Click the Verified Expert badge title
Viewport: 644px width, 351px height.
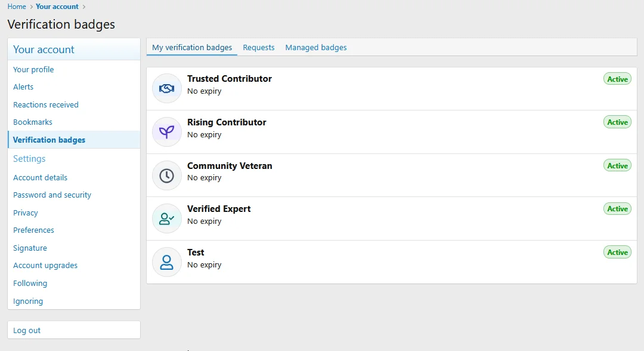[x=219, y=209]
